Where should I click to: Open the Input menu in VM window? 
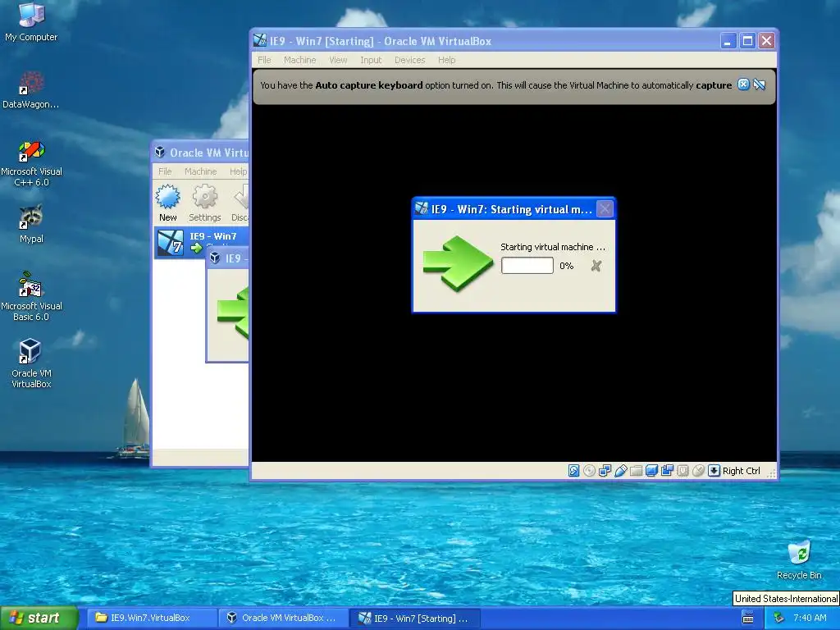pyautogui.click(x=371, y=60)
